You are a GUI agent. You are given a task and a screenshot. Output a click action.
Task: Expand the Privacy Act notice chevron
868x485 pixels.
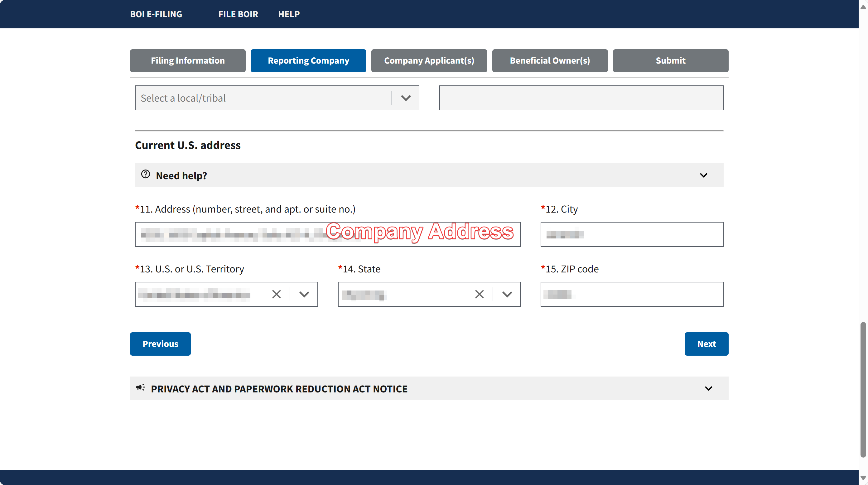pyautogui.click(x=709, y=389)
